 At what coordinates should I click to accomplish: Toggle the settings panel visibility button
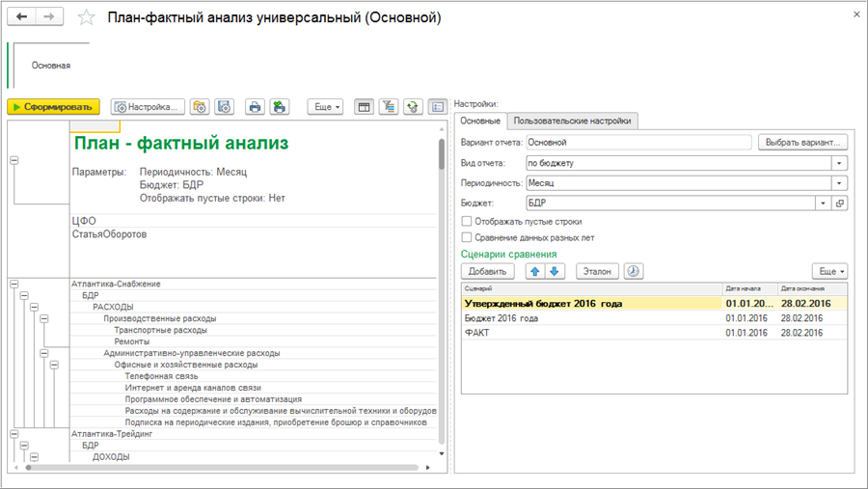tap(437, 107)
